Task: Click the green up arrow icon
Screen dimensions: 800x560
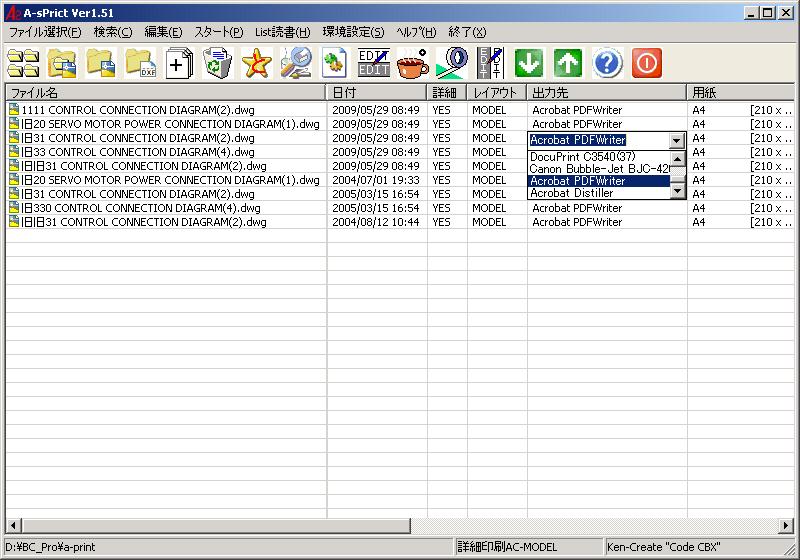Action: tap(568, 64)
